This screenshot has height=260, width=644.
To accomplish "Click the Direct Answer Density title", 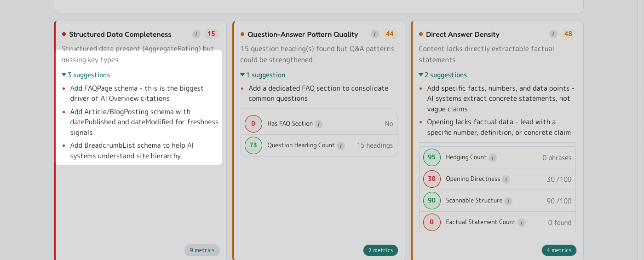I will tap(463, 35).
